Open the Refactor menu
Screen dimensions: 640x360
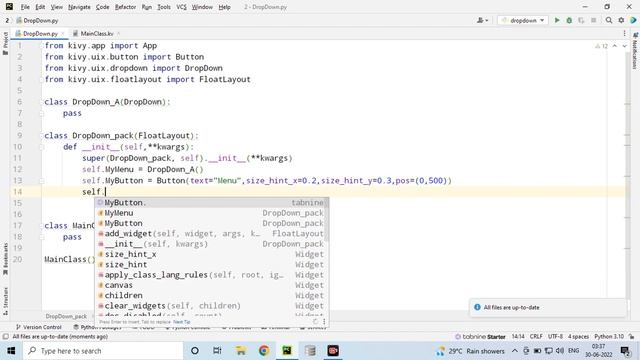[x=125, y=7]
